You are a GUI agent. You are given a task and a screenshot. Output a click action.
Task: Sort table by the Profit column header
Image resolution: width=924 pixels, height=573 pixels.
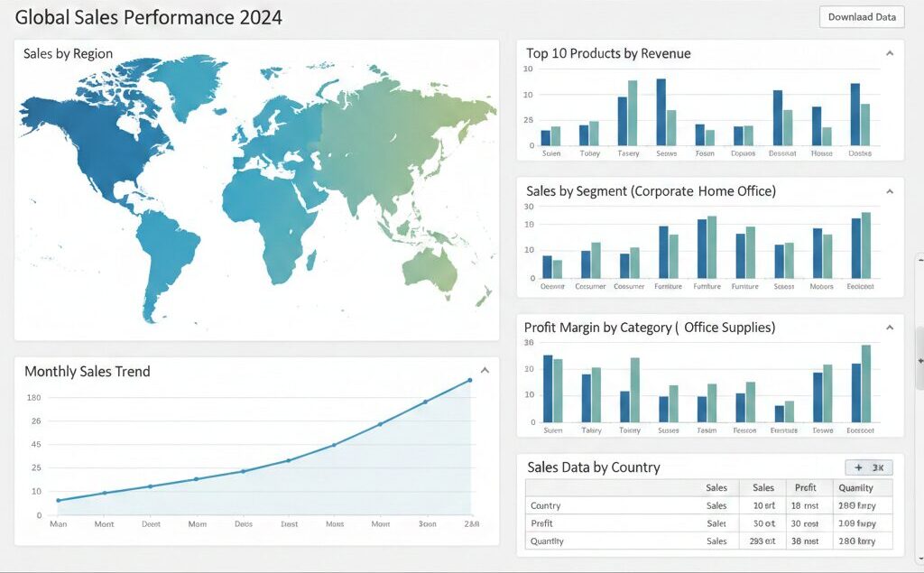click(805, 488)
